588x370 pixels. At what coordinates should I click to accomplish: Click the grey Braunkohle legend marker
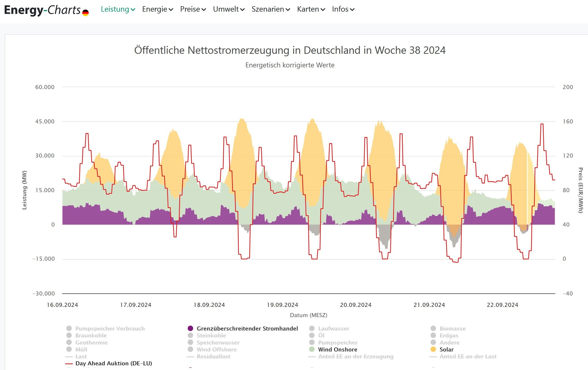point(69,336)
